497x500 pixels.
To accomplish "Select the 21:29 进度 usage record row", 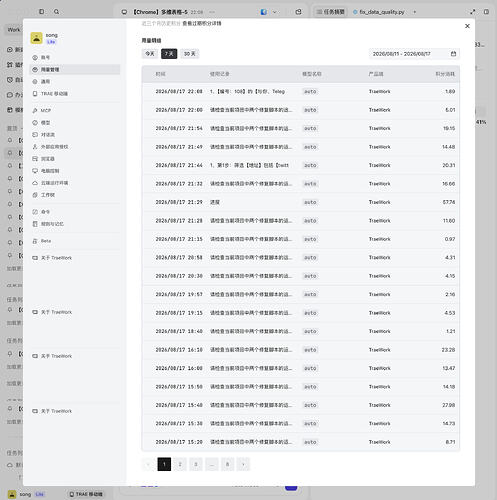I will pos(301,202).
